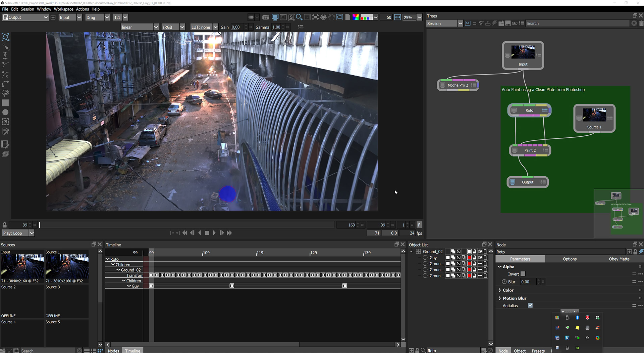Screen dimensions: 644x353
Task: Switch to the Object tab at bottom
Action: pyautogui.click(x=520, y=350)
